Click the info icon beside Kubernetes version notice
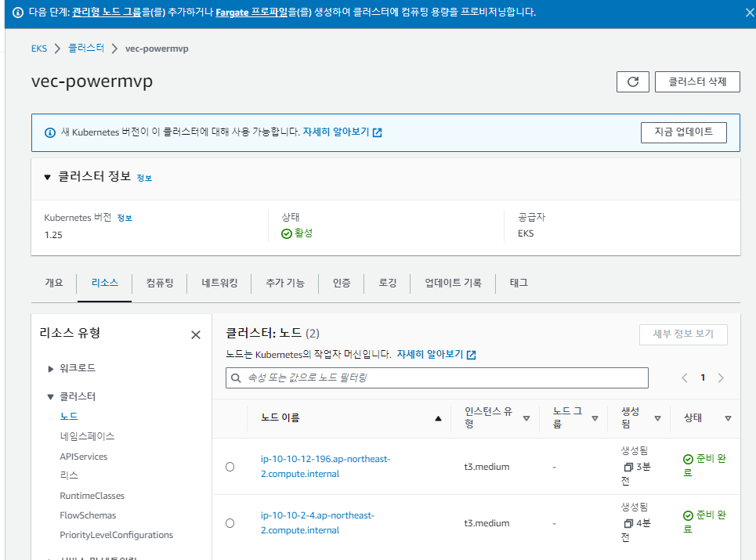 [49, 132]
